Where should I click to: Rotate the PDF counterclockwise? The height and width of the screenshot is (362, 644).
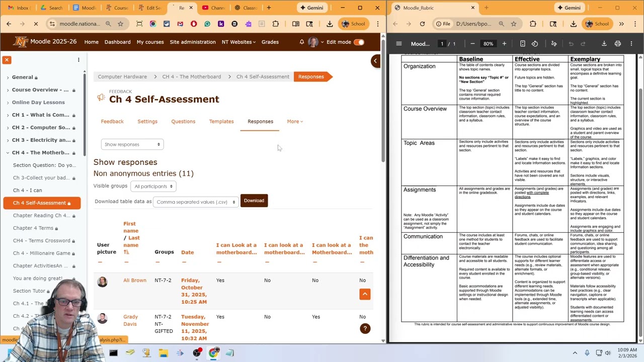[535, 44]
